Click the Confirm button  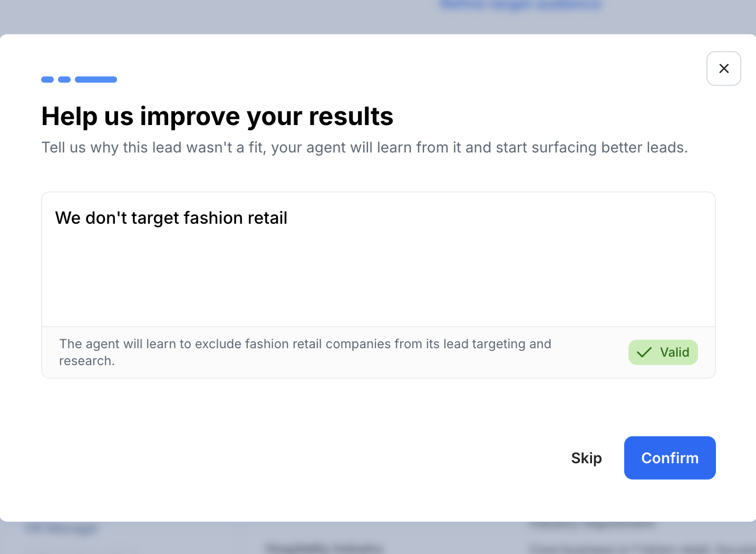tap(670, 458)
